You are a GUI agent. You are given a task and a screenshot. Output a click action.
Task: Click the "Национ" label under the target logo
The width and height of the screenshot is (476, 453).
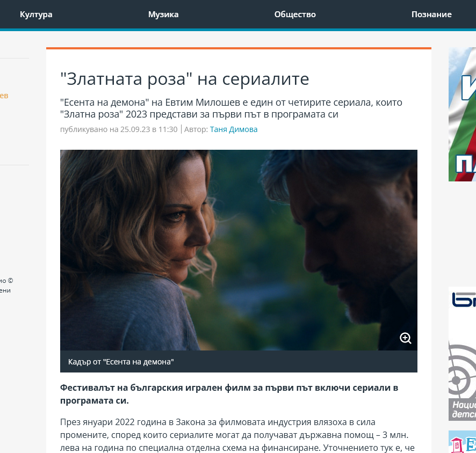point(463,406)
